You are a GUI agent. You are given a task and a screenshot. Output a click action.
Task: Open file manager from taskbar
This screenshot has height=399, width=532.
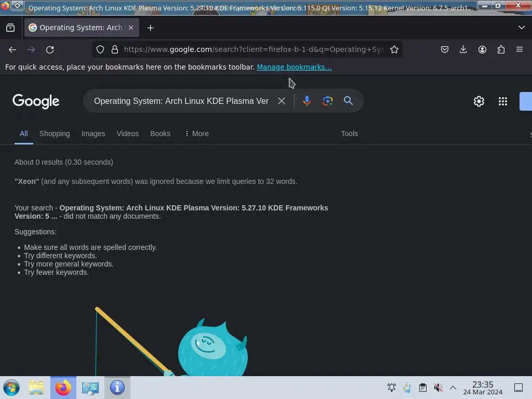(36, 388)
